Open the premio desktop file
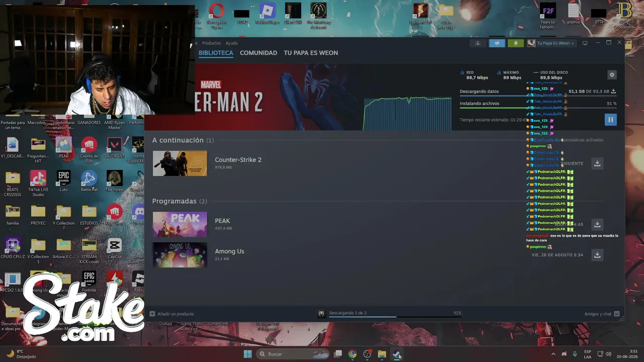This screenshot has width=644, height=362. [573, 15]
